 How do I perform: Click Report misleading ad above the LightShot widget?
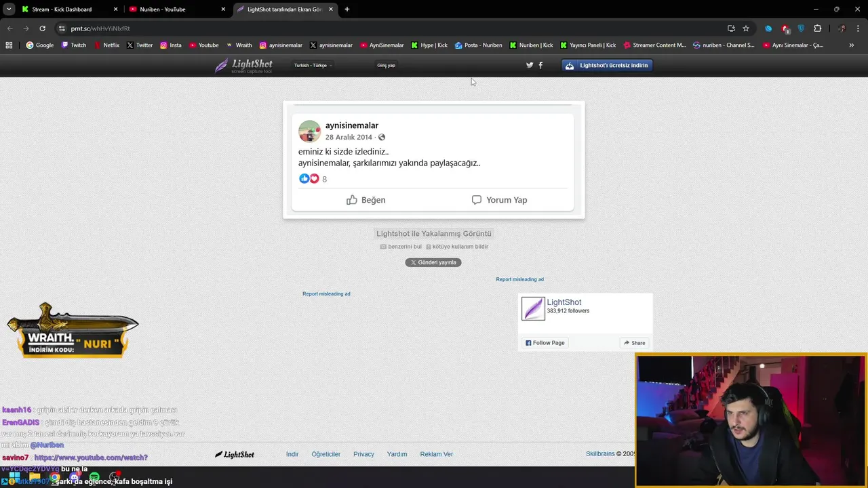519,279
